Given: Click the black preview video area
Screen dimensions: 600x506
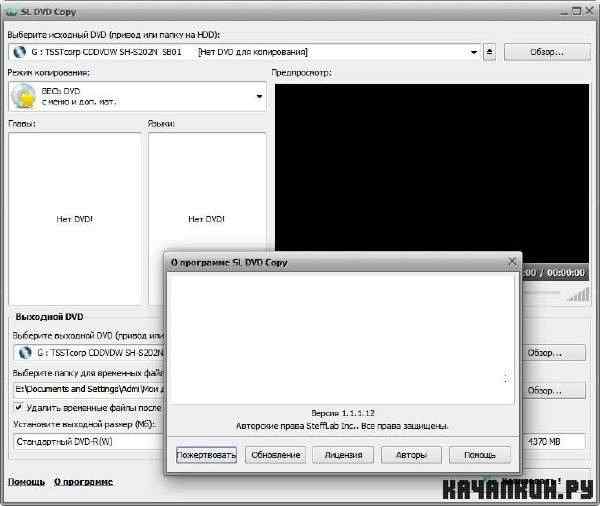Looking at the screenshot, I should coord(432,168).
